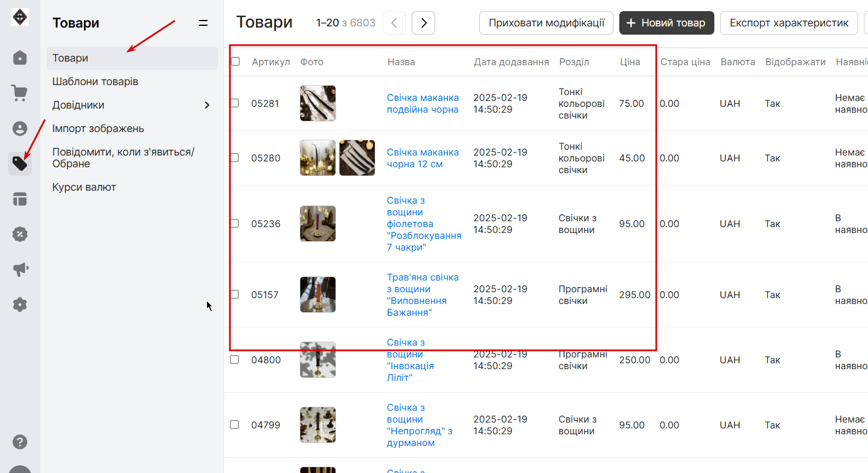Open the percent discounts icon
The image size is (868, 473).
pyautogui.click(x=20, y=234)
